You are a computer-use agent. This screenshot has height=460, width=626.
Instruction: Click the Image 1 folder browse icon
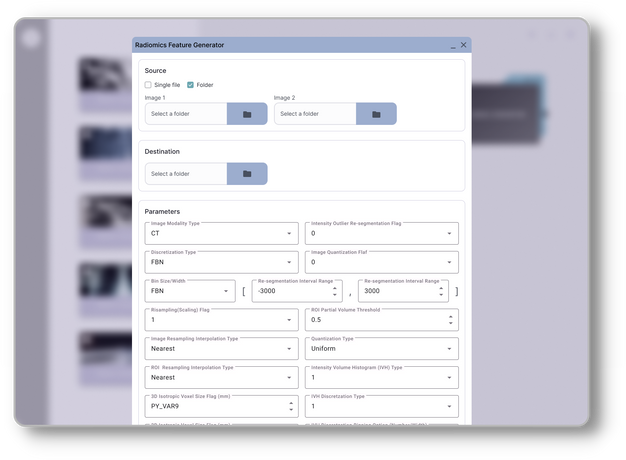[x=247, y=114]
